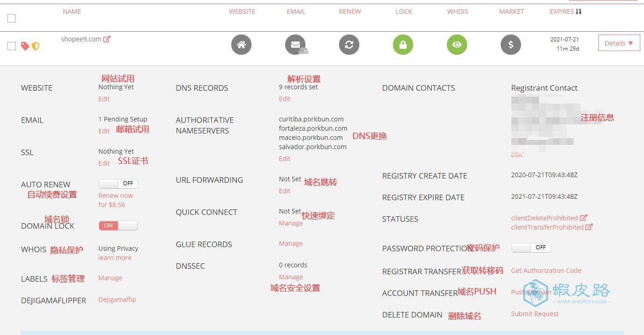Image resolution: width=644 pixels, height=335 pixels.
Task: Click Get Authorization Code
Action: (546, 271)
